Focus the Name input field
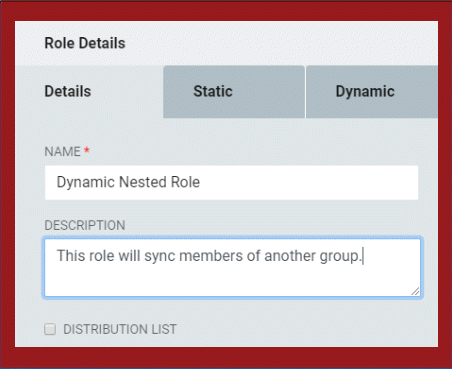Screen dimensions: 452x369 (231, 183)
